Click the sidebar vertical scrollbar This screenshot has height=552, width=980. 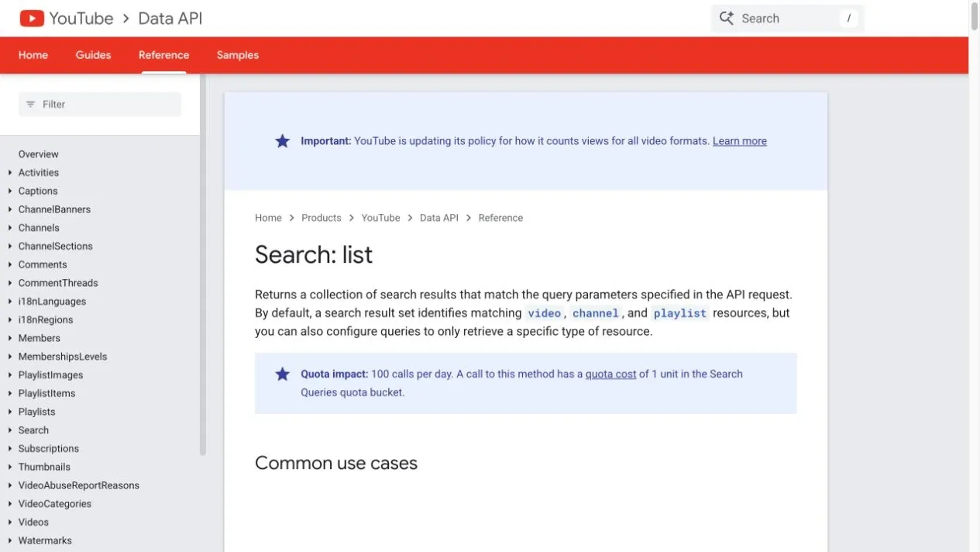pyautogui.click(x=203, y=264)
